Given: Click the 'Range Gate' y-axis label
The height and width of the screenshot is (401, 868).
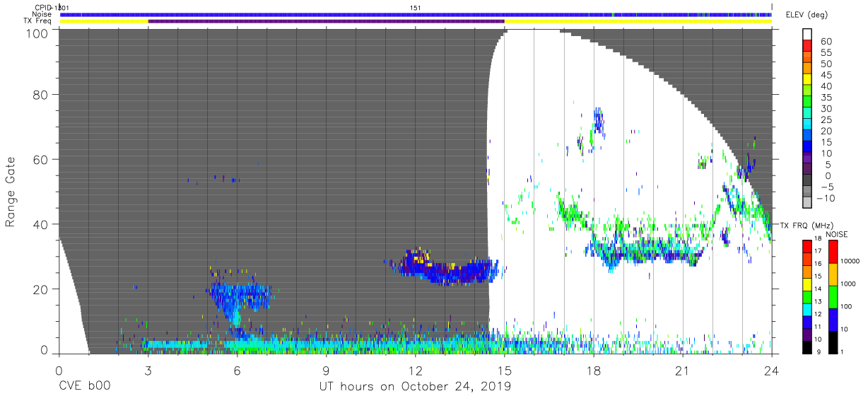Looking at the screenshot, I should click(11, 192).
